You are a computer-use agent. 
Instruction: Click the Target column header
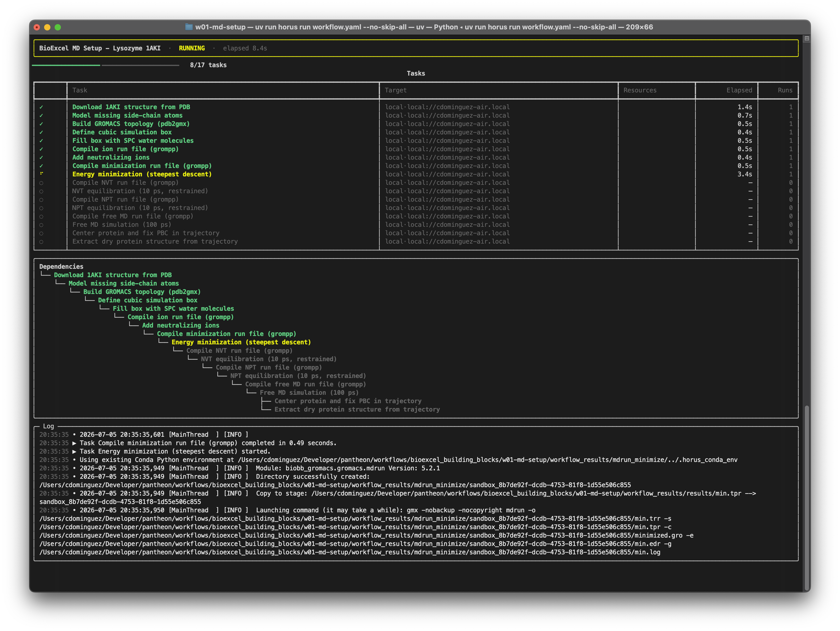395,90
